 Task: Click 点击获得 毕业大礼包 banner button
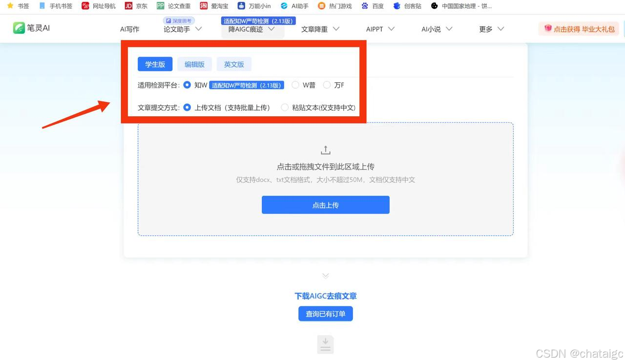(x=579, y=29)
